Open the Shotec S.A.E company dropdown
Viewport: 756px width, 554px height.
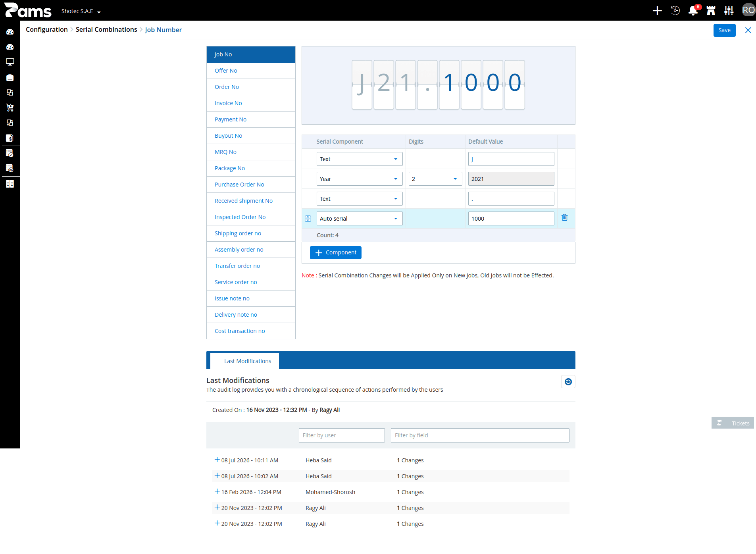pyautogui.click(x=81, y=11)
